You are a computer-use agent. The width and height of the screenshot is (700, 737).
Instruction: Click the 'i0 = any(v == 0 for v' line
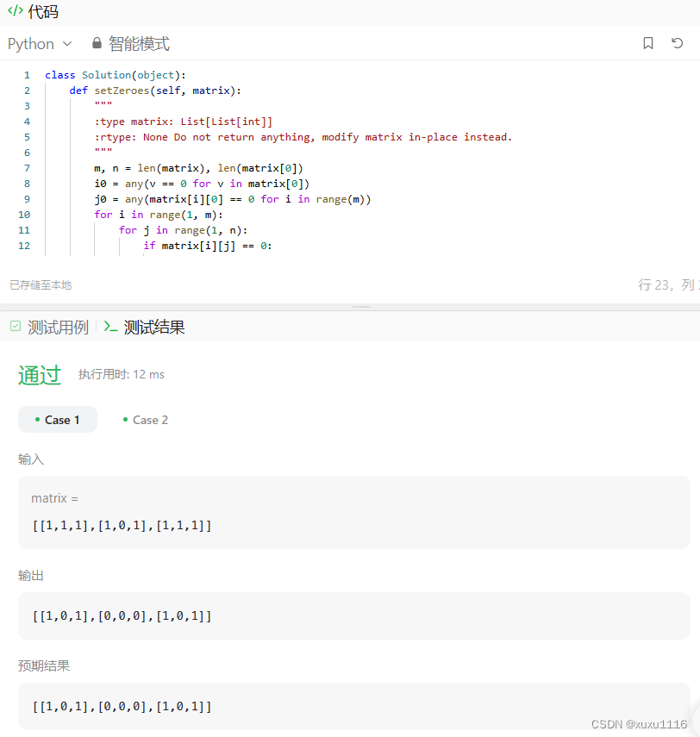point(202,184)
